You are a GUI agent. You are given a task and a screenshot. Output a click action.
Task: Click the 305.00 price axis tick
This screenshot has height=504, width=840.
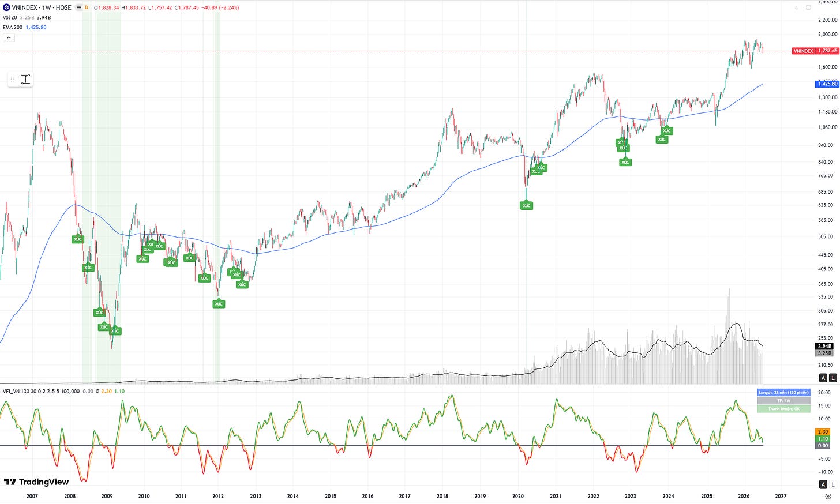[x=826, y=310]
